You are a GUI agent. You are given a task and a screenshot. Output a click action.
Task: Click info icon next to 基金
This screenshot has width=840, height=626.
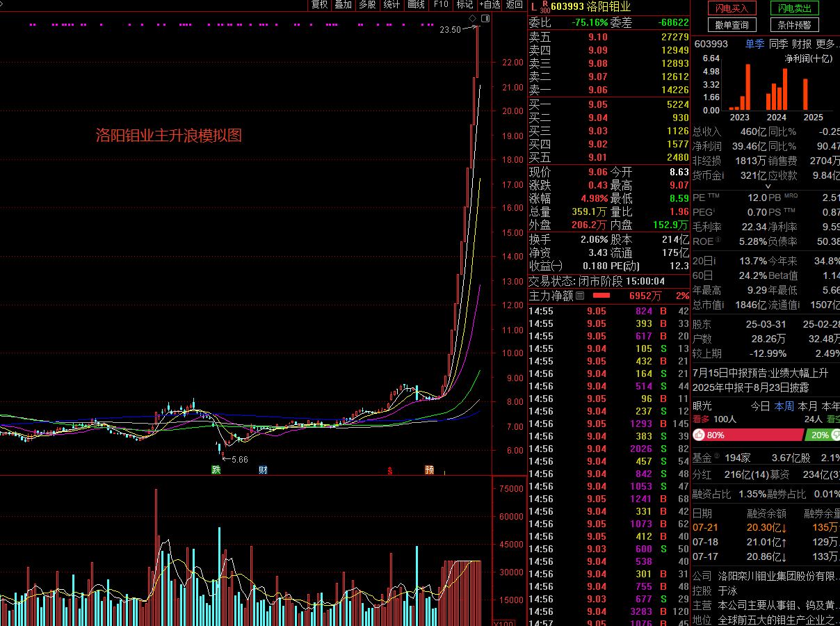tap(716, 456)
